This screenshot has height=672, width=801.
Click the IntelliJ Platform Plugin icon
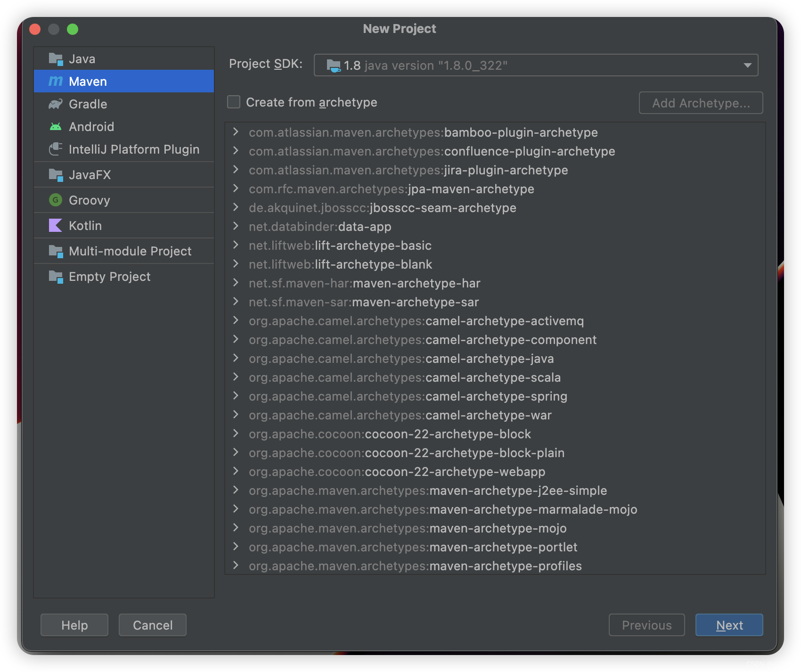click(x=56, y=149)
